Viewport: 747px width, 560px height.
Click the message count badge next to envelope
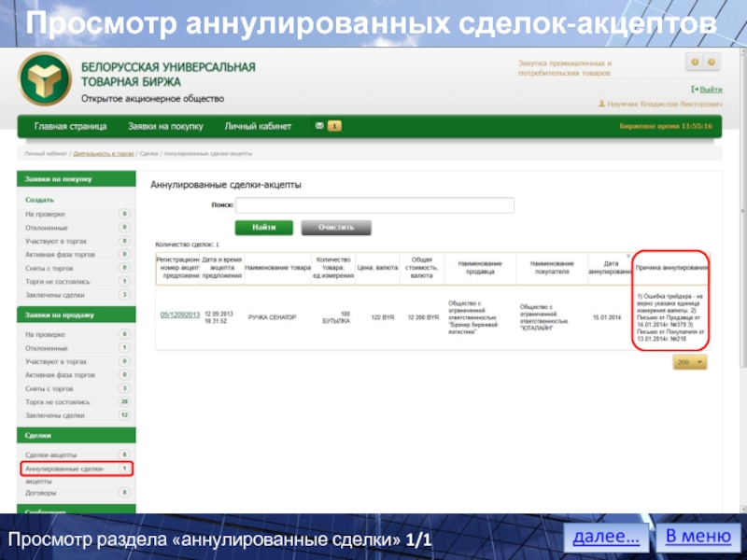click(334, 126)
